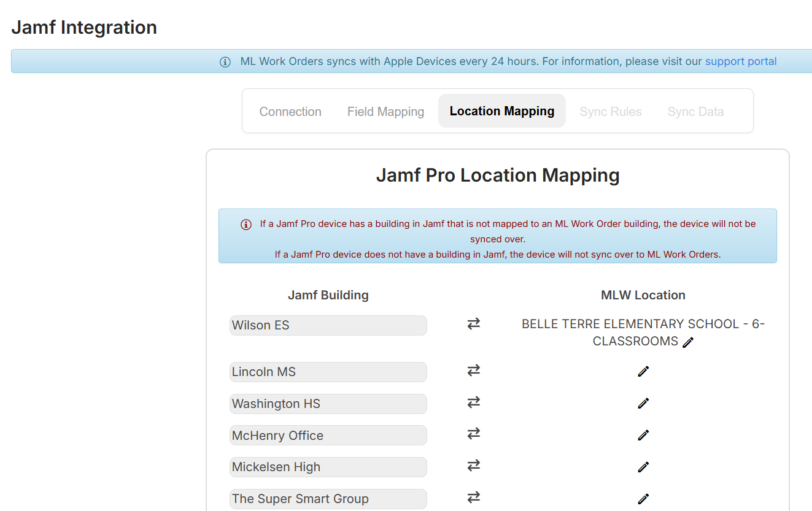Switch to the Field Mapping tab
Screen dimensions: 812x511
pyautogui.click(x=385, y=112)
